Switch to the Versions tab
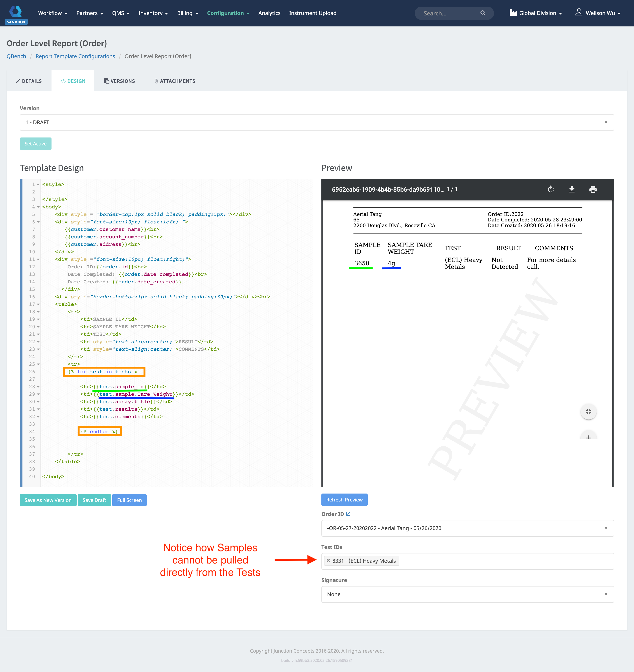The image size is (634, 672). (119, 81)
